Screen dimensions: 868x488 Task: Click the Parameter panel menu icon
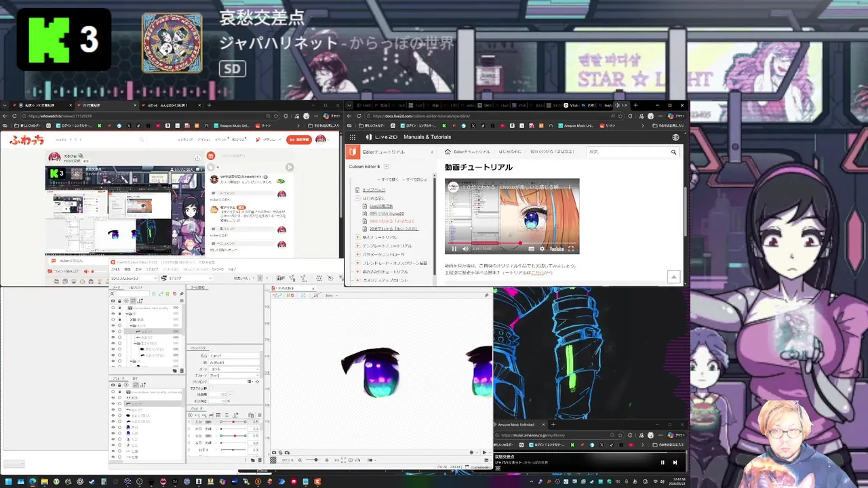pos(260,415)
